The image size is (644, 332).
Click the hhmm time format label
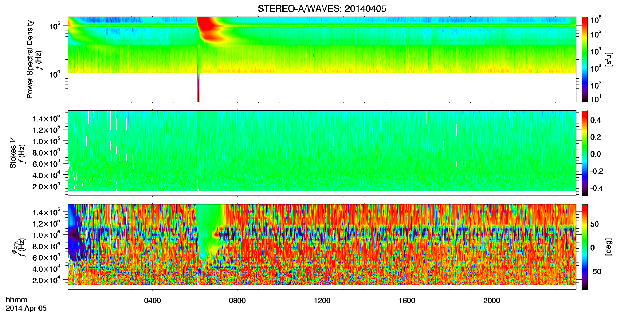pos(17,300)
